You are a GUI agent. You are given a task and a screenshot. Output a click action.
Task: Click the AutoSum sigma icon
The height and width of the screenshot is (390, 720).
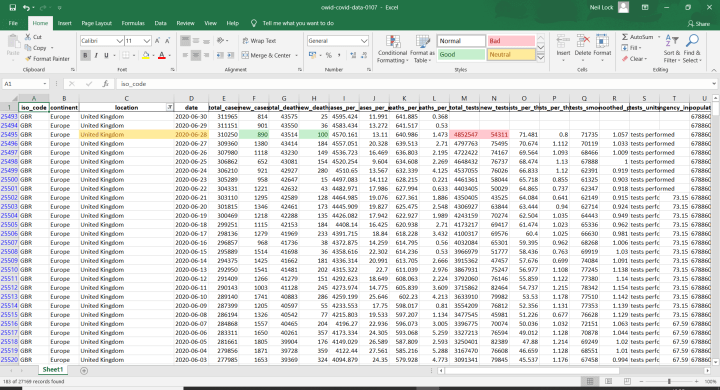625,37
